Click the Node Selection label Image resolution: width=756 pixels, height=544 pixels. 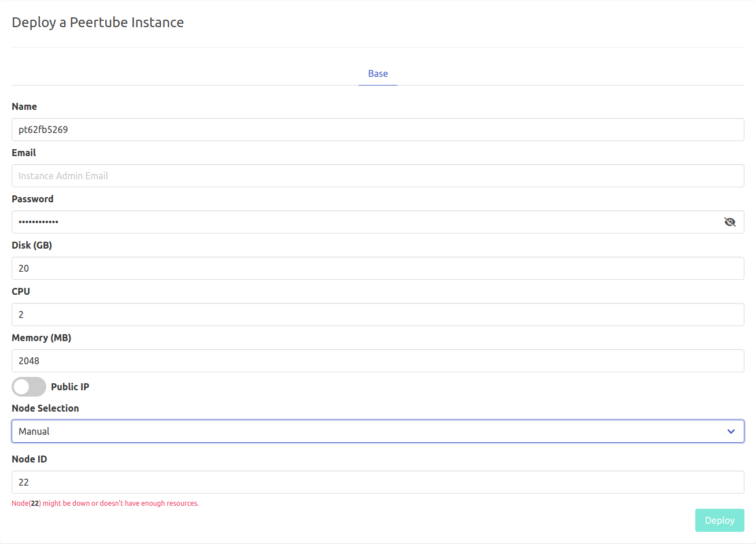45,408
